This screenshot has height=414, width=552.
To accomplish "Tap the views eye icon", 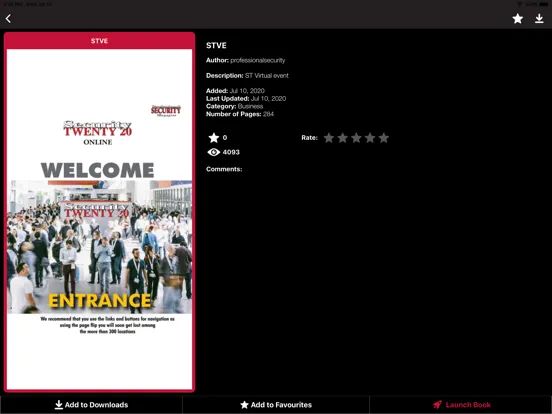I will [213, 152].
